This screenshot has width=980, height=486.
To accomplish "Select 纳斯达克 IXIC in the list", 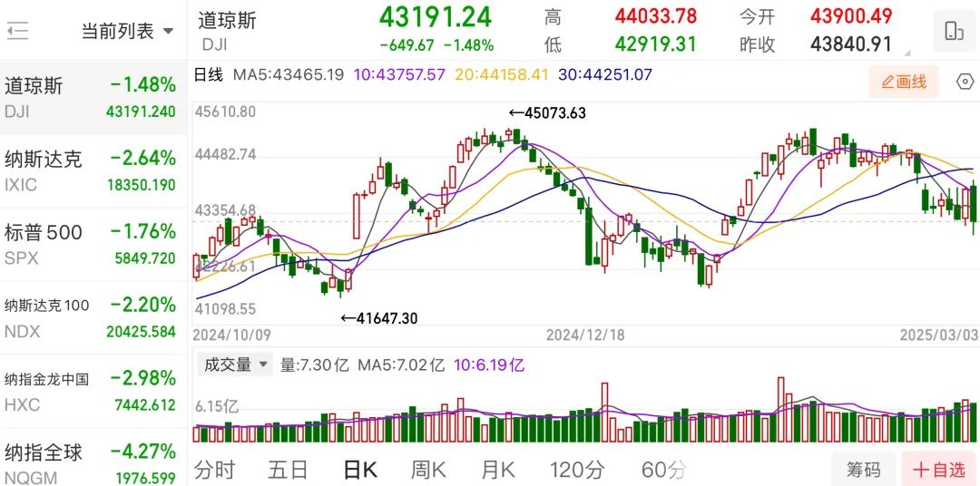I will 91,171.
